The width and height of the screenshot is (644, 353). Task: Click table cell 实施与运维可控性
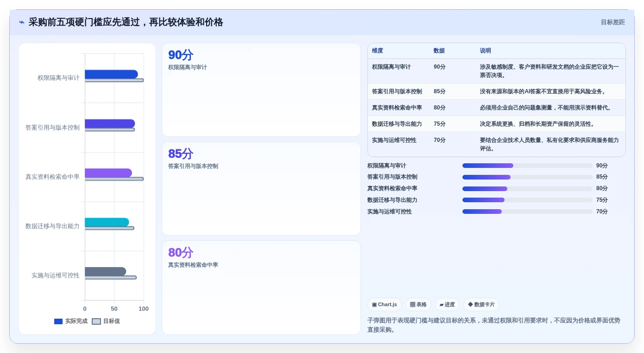pos(394,140)
